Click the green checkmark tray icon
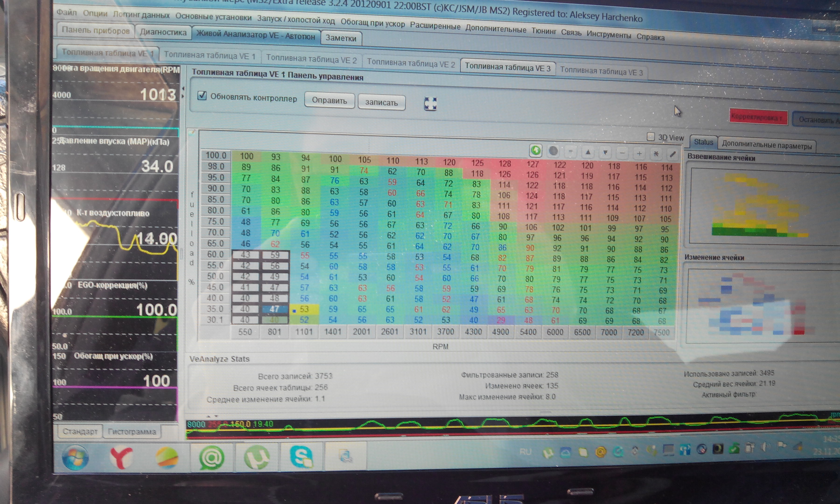 pos(734,449)
